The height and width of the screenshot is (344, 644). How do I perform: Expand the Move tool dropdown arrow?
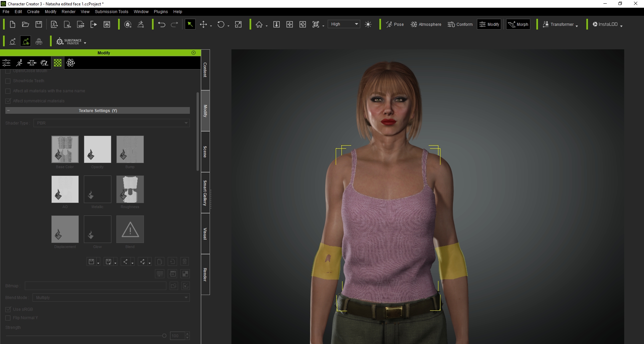[211, 26]
